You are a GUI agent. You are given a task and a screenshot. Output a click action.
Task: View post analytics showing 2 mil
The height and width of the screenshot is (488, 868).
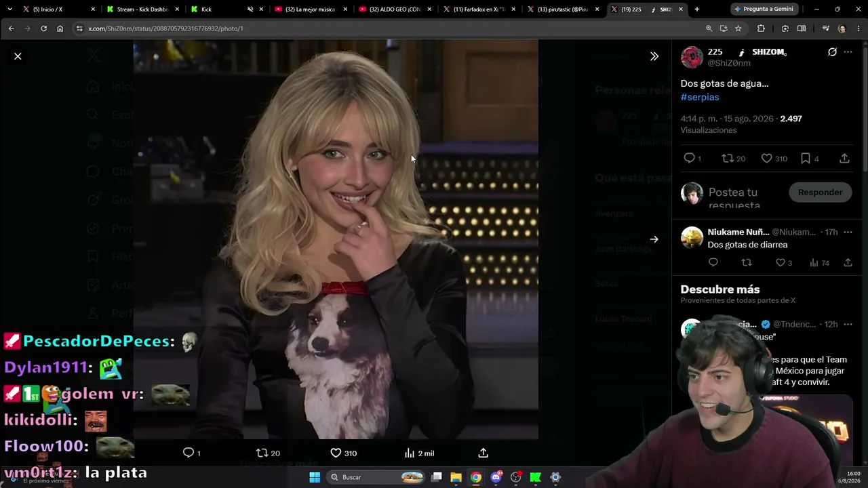click(419, 453)
